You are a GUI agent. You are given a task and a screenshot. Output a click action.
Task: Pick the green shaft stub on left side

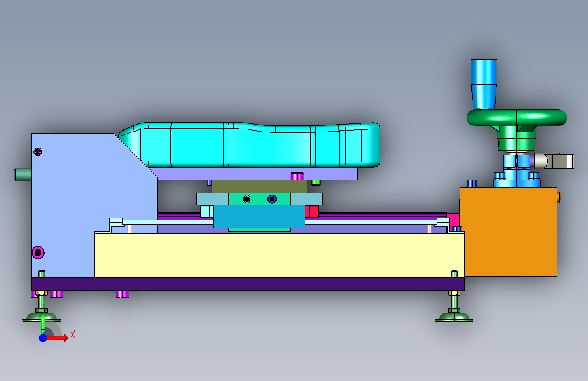(22, 175)
